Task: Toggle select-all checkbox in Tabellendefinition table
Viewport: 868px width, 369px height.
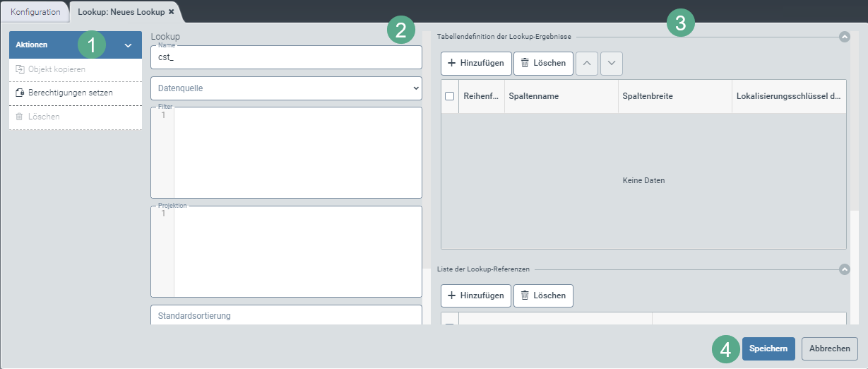Action: (x=449, y=96)
